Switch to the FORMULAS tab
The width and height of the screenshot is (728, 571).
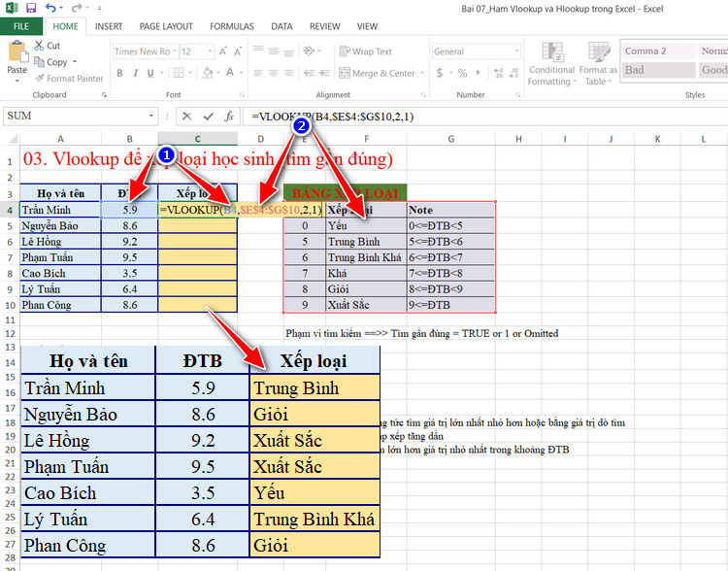(232, 26)
